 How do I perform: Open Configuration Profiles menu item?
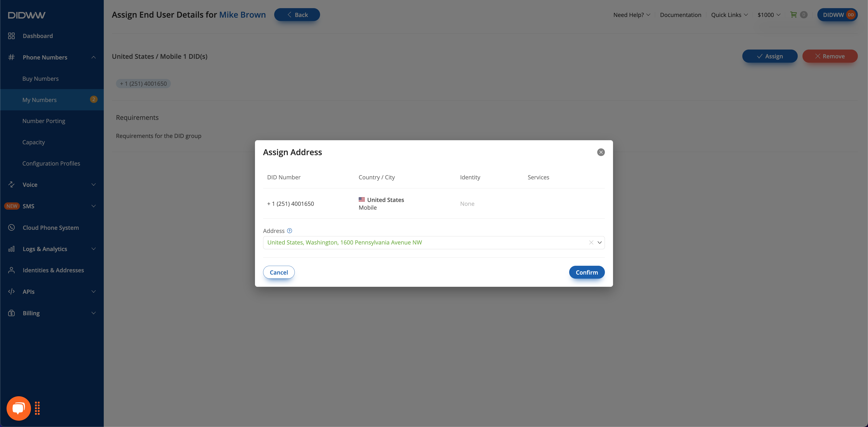point(52,164)
